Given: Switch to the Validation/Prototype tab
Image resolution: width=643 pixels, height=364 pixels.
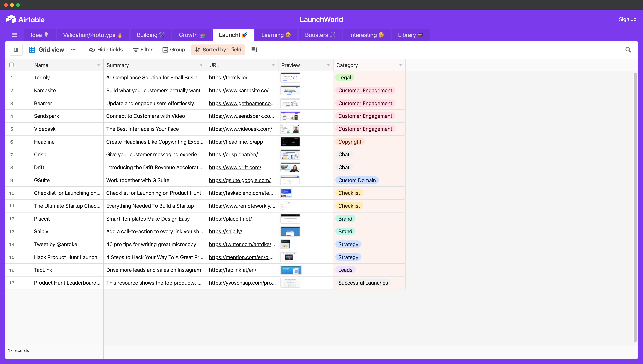Looking at the screenshot, I should [93, 35].
